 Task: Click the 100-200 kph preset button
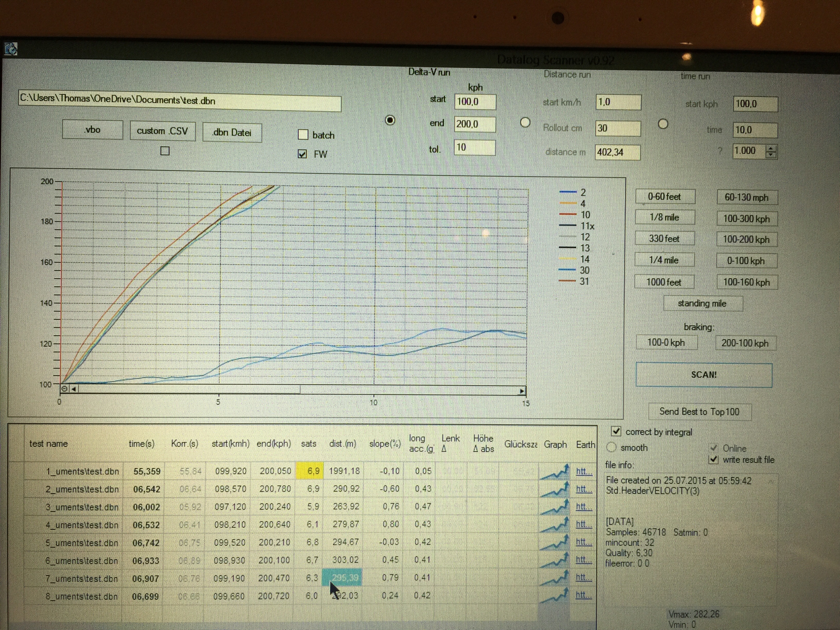(x=746, y=239)
